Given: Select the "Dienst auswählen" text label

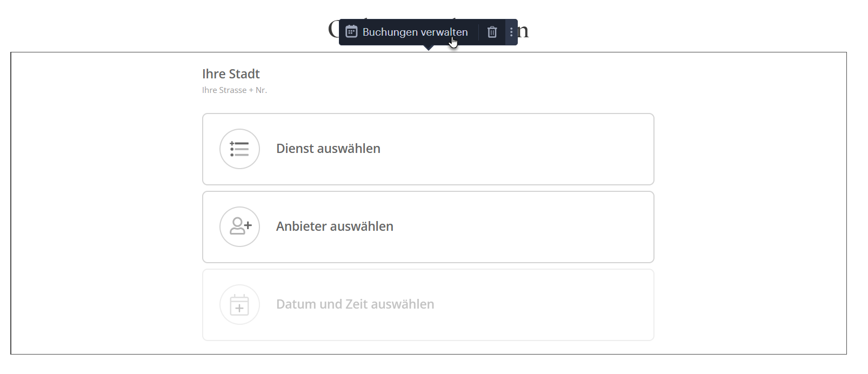Looking at the screenshot, I should pyautogui.click(x=328, y=149).
